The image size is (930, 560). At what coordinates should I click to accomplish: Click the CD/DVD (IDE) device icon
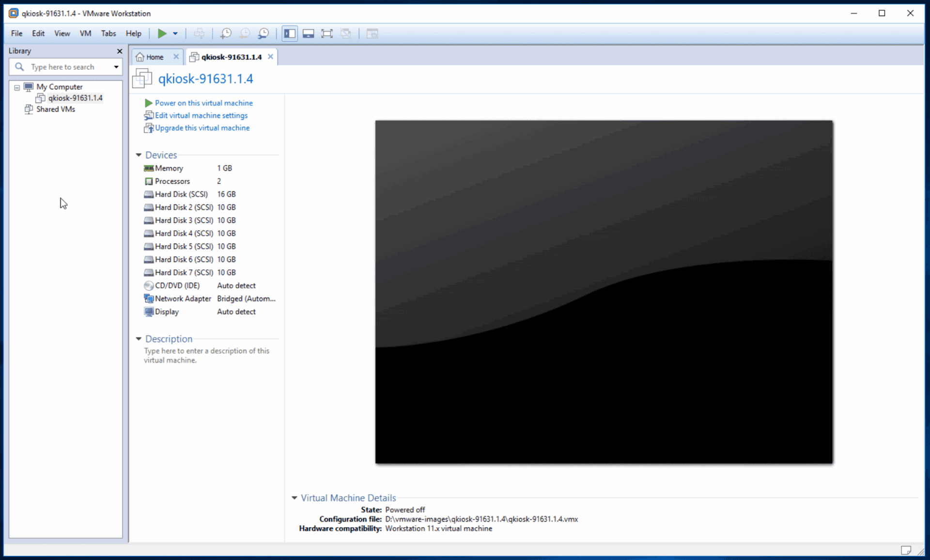149,285
